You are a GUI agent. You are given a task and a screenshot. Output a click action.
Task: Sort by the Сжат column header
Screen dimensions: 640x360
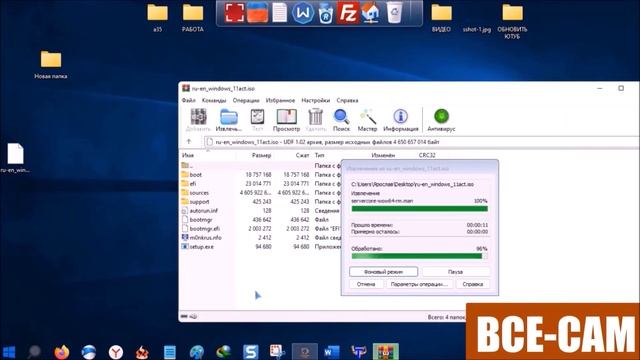click(x=302, y=155)
